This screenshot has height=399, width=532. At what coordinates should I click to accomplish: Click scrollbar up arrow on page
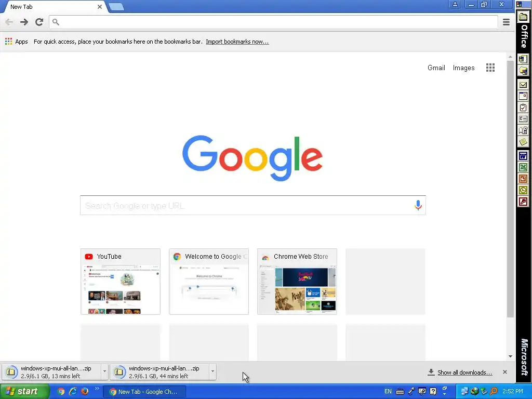(510, 57)
